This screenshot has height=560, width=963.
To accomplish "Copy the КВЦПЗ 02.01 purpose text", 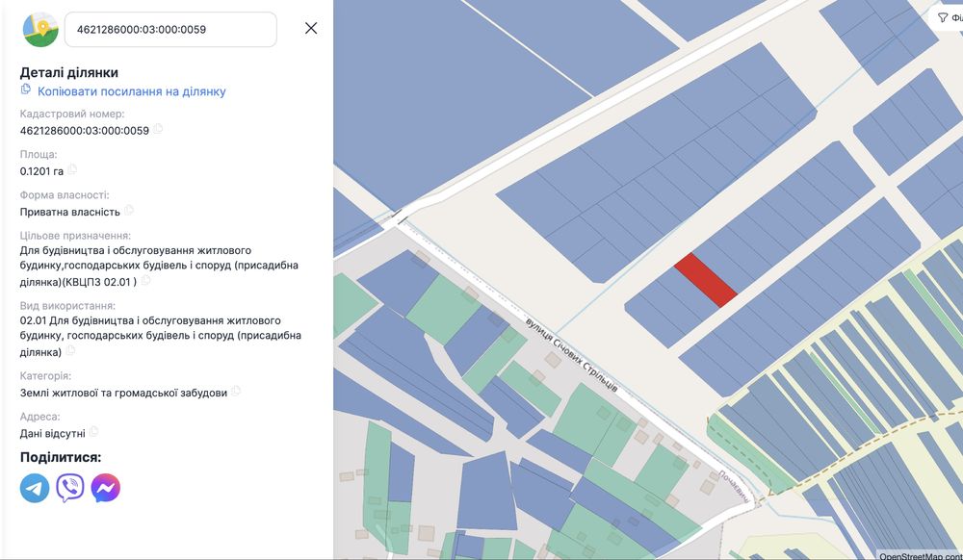I will pos(146,281).
